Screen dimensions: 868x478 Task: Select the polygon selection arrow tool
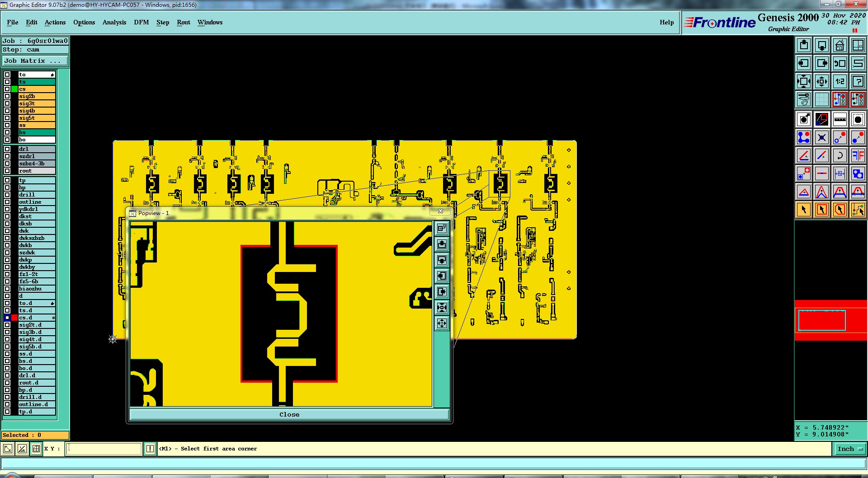tap(840, 210)
